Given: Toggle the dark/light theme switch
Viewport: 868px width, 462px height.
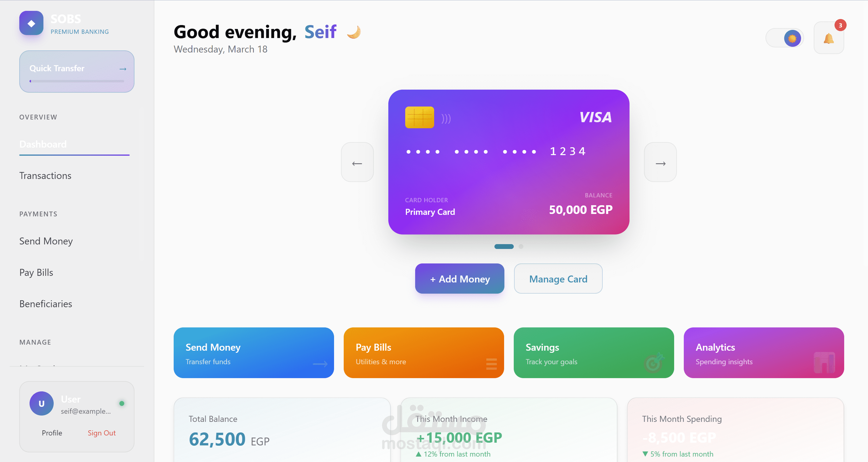Looking at the screenshot, I should [785, 38].
